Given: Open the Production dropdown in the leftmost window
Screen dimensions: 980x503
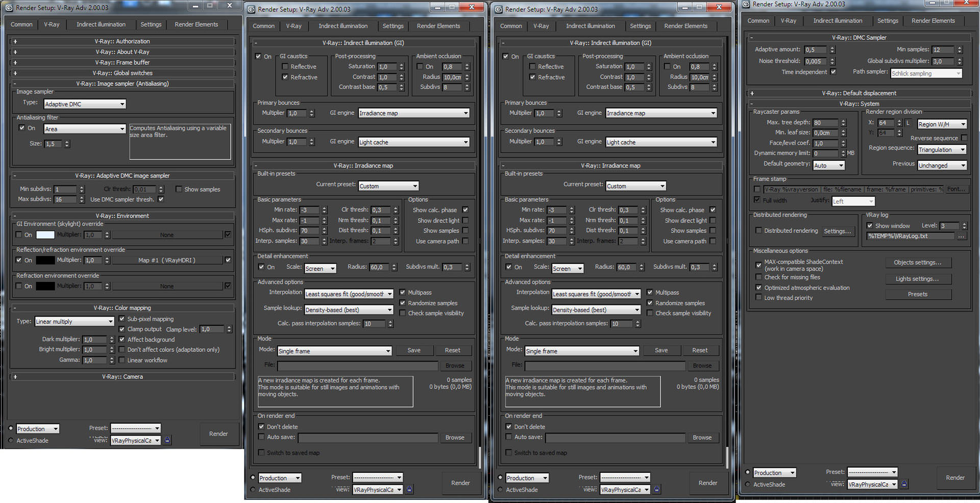Looking at the screenshot, I should coord(38,429).
